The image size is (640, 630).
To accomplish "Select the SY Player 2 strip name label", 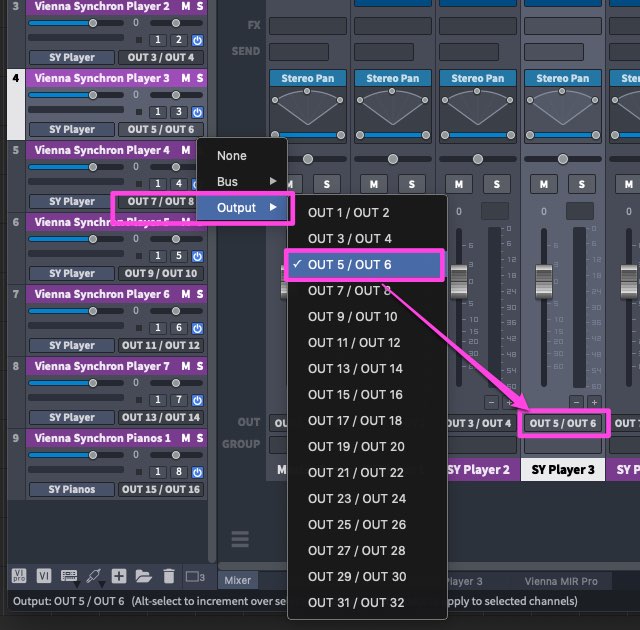I will click(478, 470).
